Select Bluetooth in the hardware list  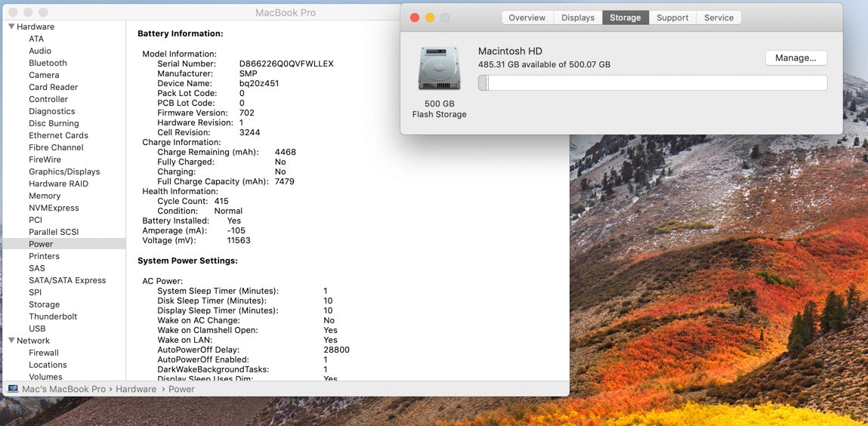tap(48, 63)
